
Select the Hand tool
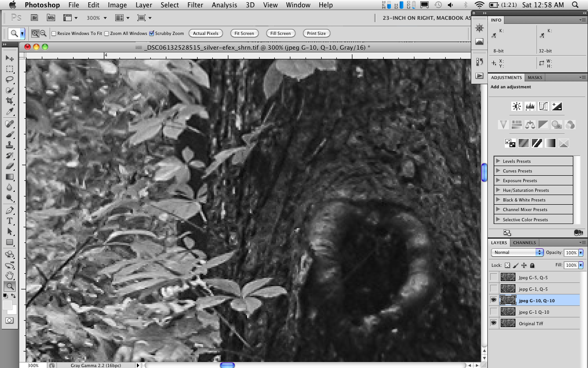tap(9, 276)
